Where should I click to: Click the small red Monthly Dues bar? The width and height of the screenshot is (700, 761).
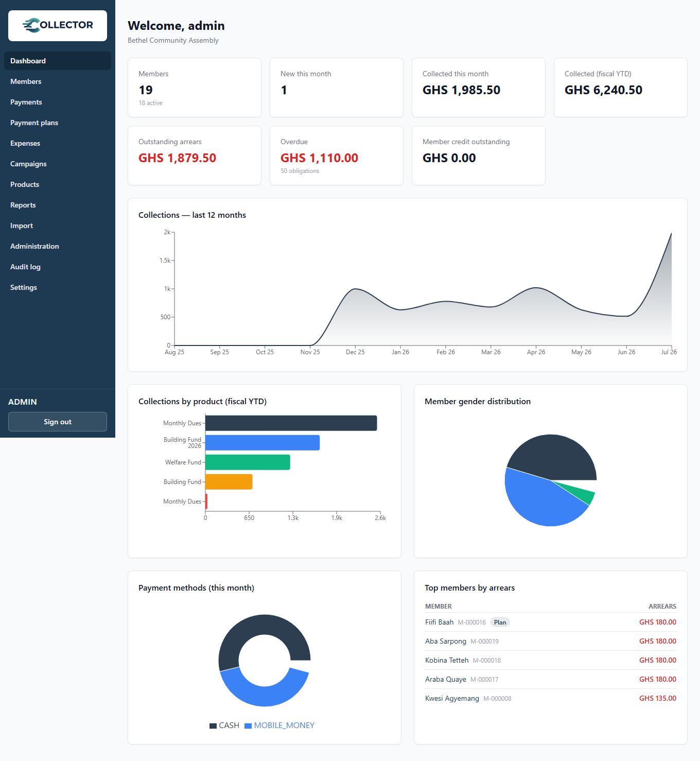coord(206,501)
